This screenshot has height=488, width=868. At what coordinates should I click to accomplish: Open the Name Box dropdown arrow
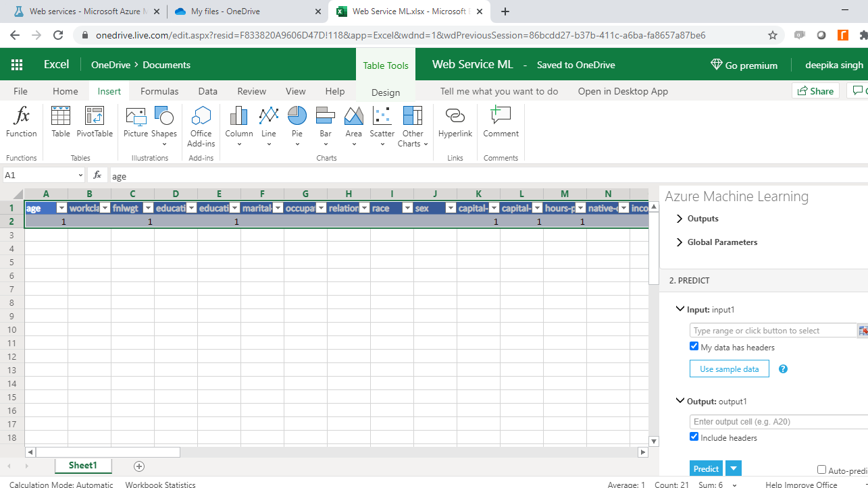[80, 175]
